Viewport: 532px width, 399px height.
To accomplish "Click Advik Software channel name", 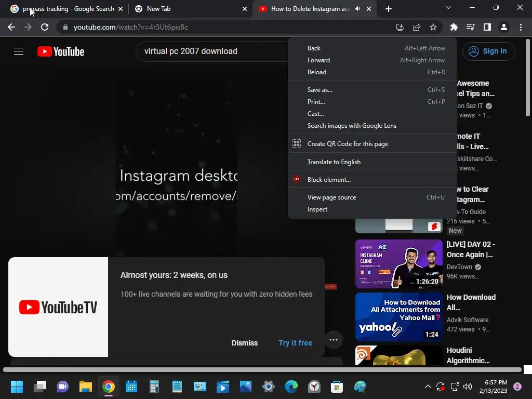I will tap(468, 320).
